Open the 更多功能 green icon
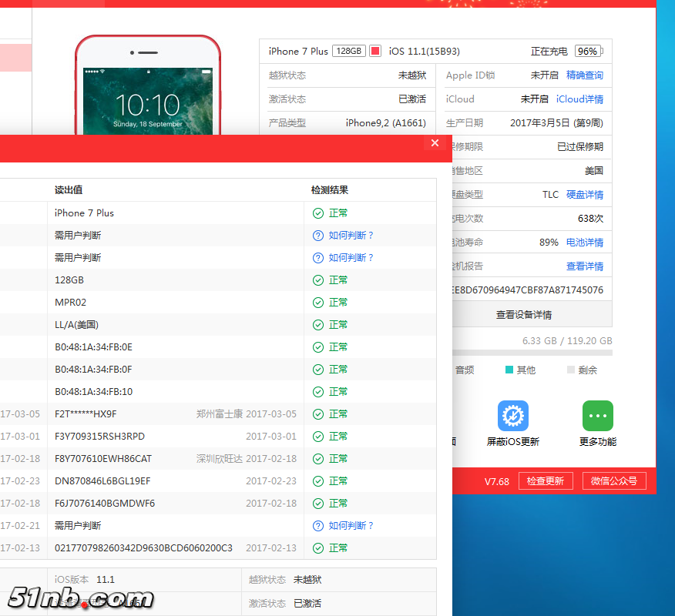 [597, 416]
